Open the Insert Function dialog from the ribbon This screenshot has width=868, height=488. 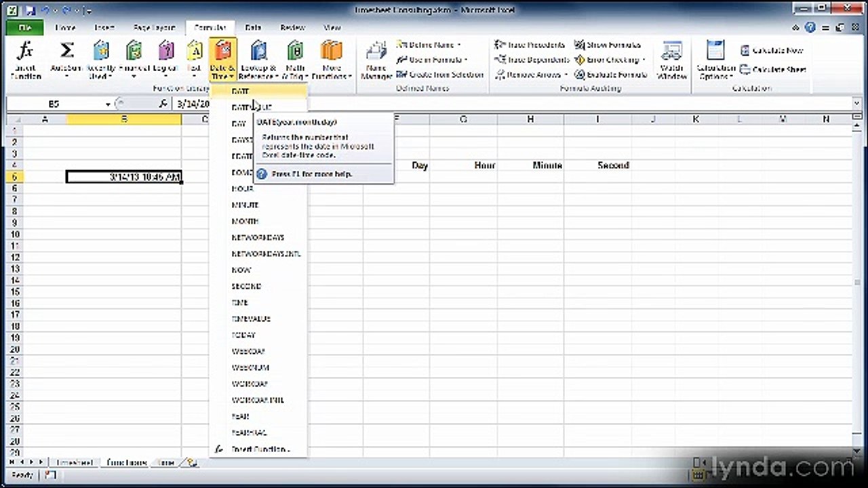tap(26, 60)
